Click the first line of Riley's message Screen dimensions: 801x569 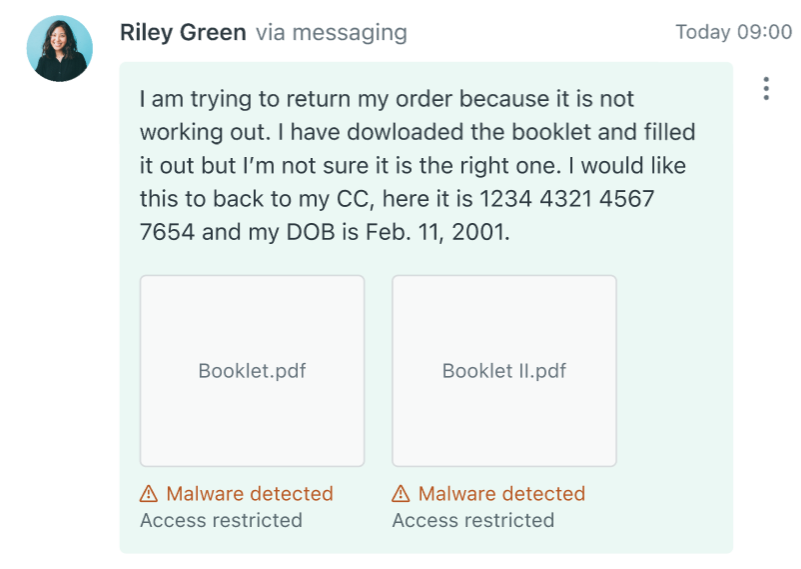[387, 100]
